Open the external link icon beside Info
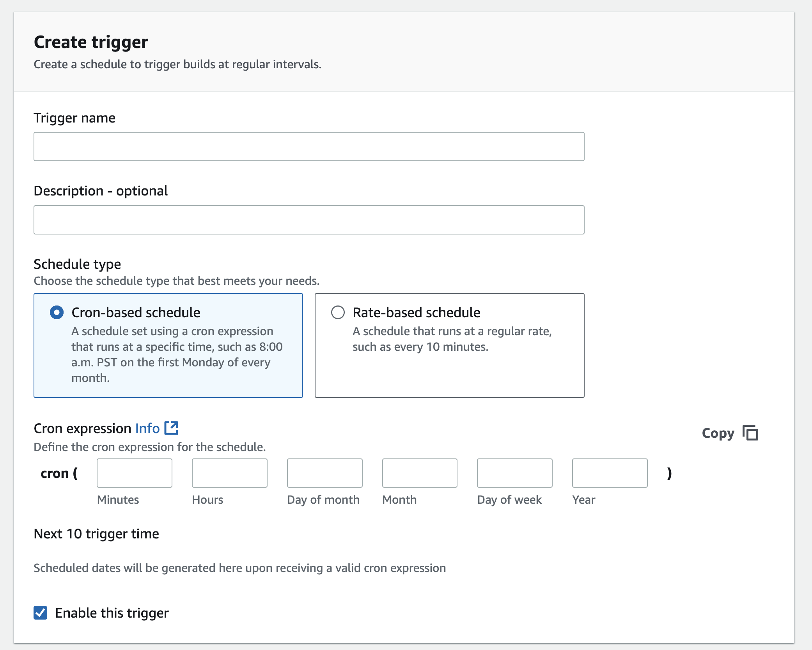 171,428
